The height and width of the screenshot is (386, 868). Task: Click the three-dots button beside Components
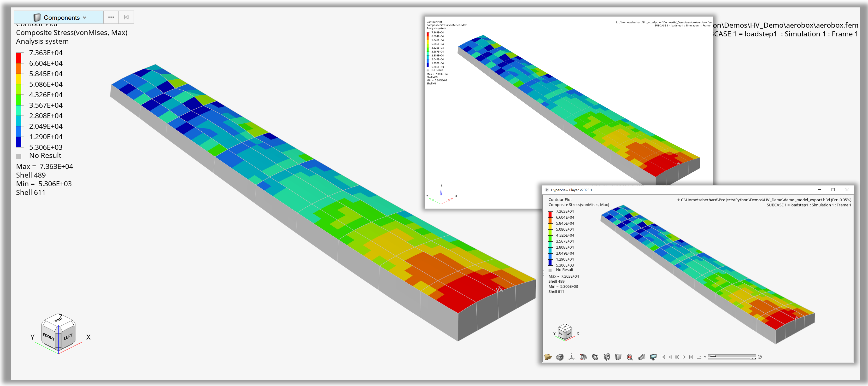tap(111, 17)
